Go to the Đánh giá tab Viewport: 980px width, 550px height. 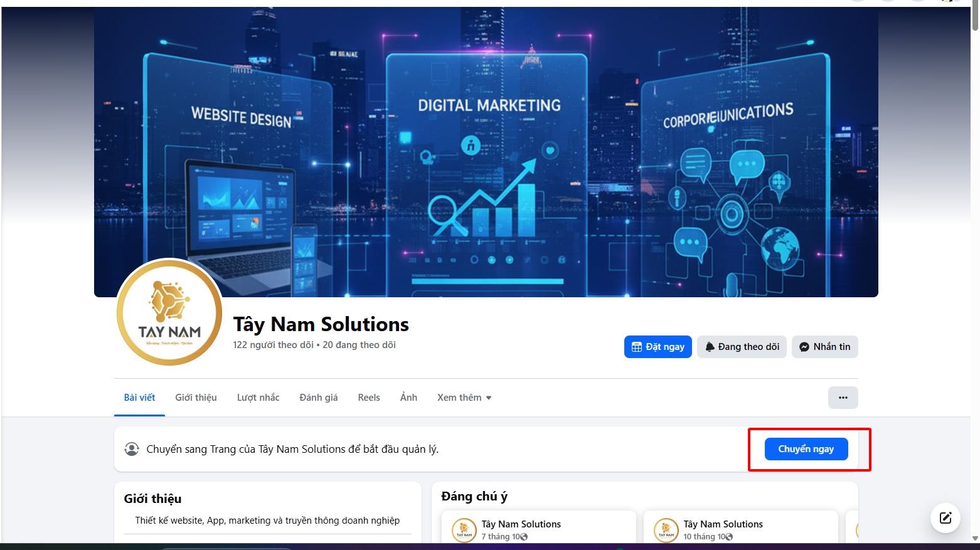[318, 398]
